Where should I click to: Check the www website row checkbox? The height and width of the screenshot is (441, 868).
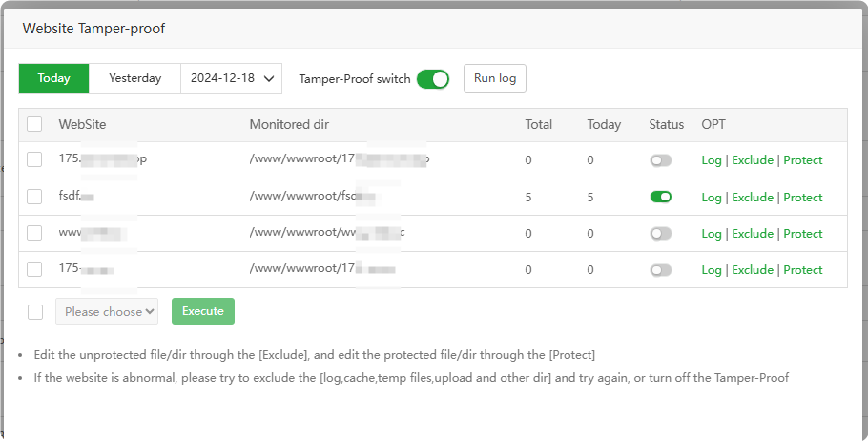click(x=34, y=233)
